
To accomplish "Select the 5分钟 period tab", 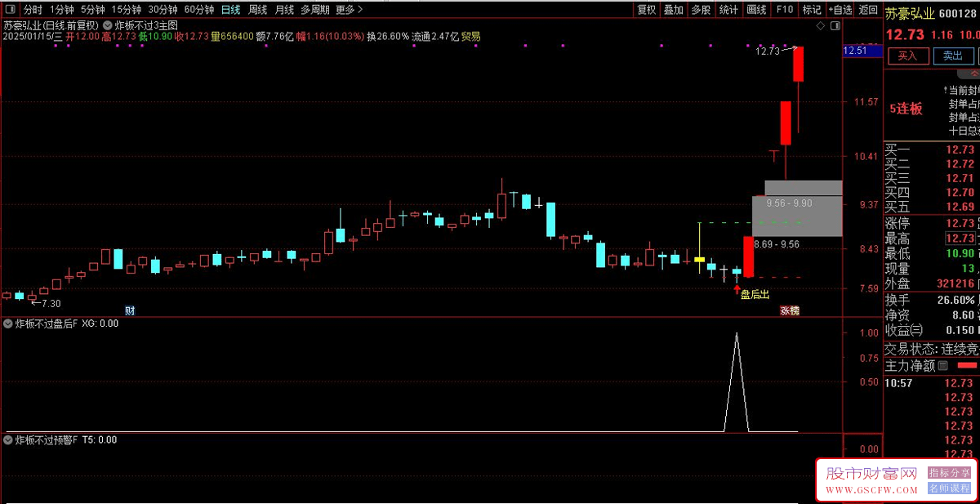I will (x=91, y=10).
